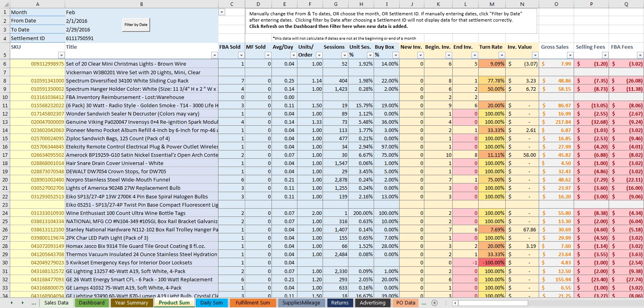
Task: Expand the Title column filter dropdown
Action: [x=215, y=55]
